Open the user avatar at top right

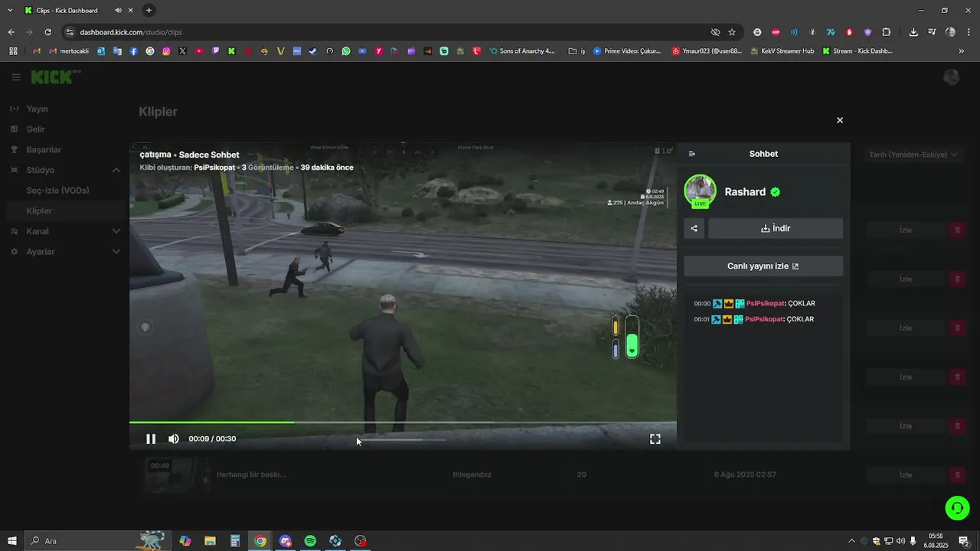point(952,77)
